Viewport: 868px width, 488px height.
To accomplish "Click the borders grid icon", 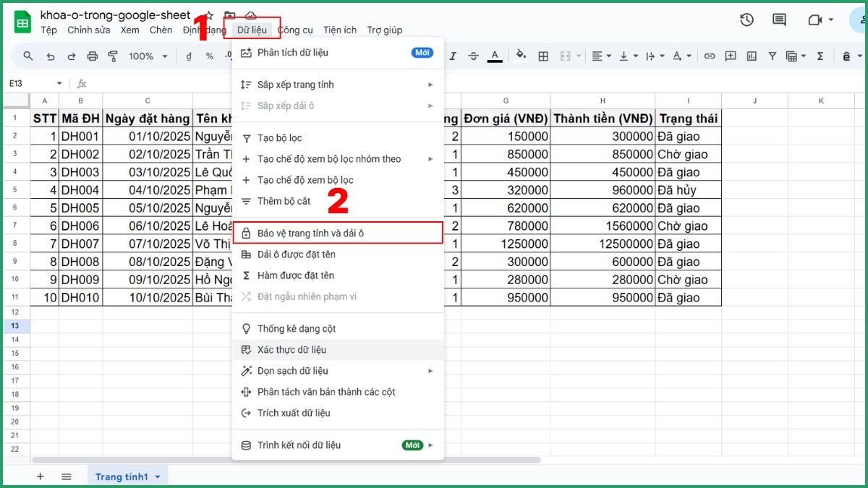I will 543,56.
